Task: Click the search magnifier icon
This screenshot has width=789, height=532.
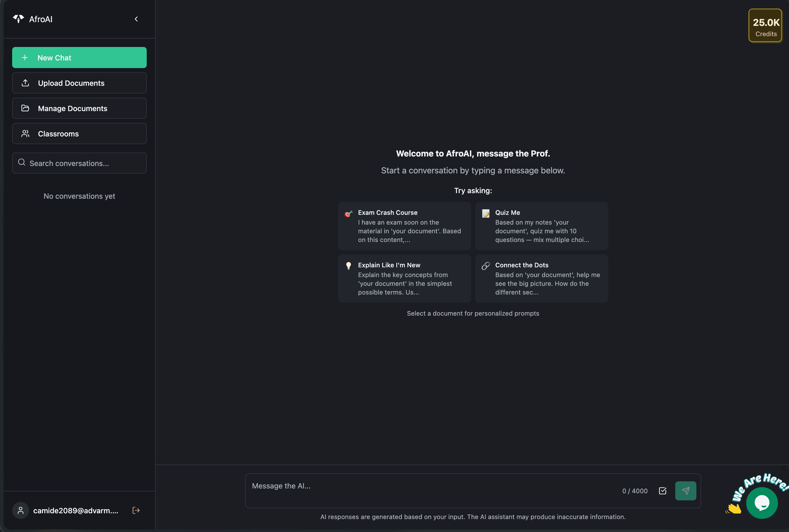Action: [x=22, y=163]
